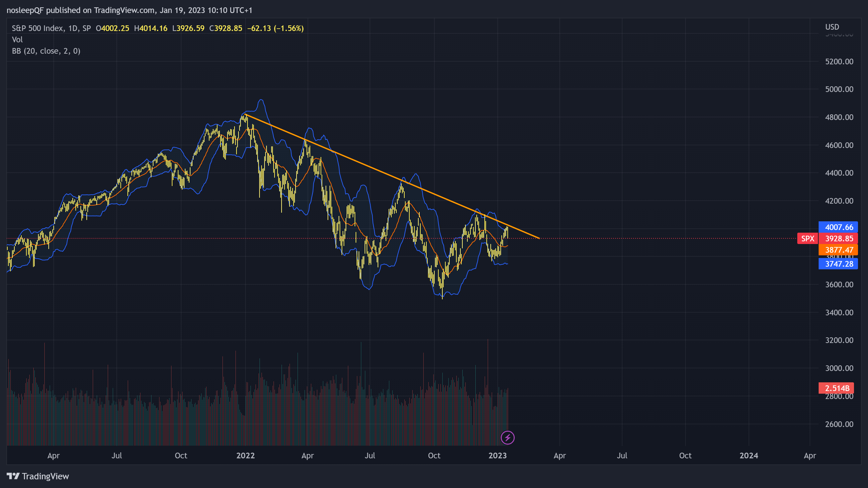The image size is (868, 488).
Task: Click the 4800.00 price axis label
Action: coord(839,117)
